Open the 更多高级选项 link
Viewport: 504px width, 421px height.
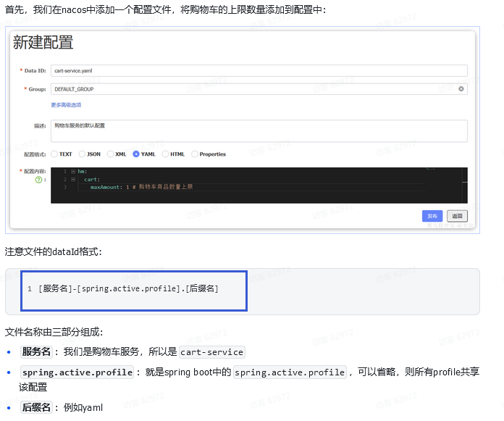(66, 105)
